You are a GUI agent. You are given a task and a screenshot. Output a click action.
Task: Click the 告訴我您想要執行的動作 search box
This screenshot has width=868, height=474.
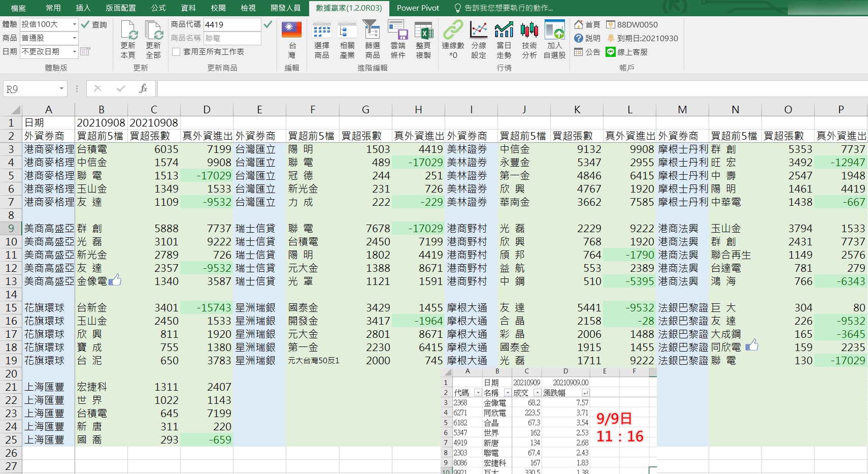[x=509, y=8]
